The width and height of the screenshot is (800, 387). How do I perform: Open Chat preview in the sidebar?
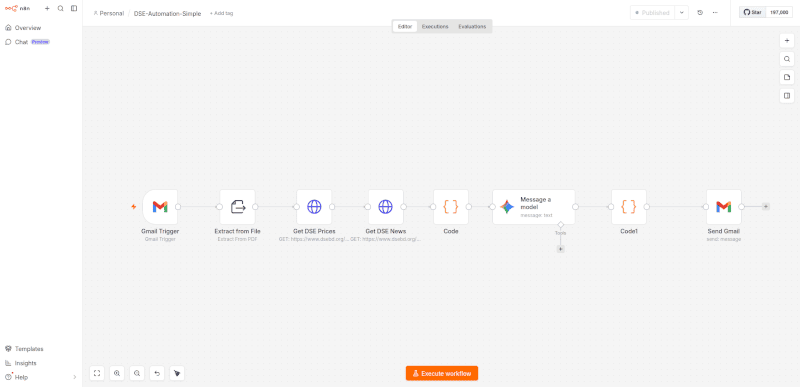point(28,42)
